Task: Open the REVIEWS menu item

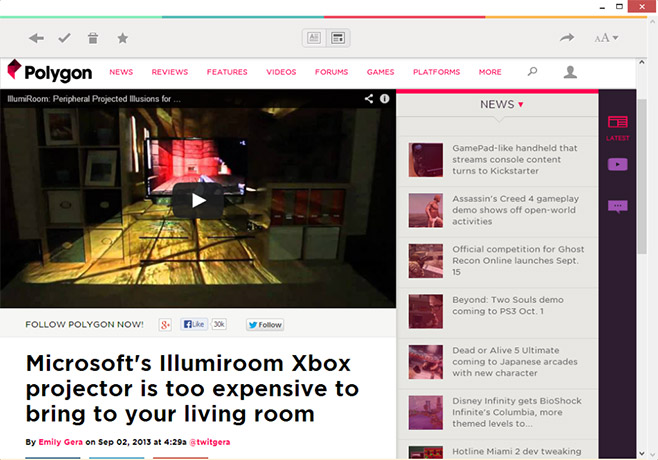Action: click(x=170, y=72)
